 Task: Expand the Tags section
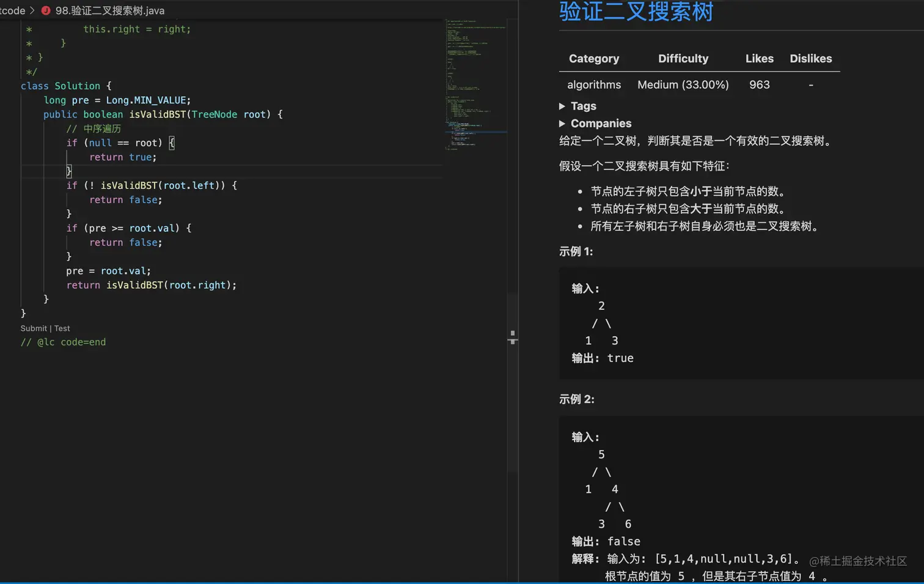577,106
